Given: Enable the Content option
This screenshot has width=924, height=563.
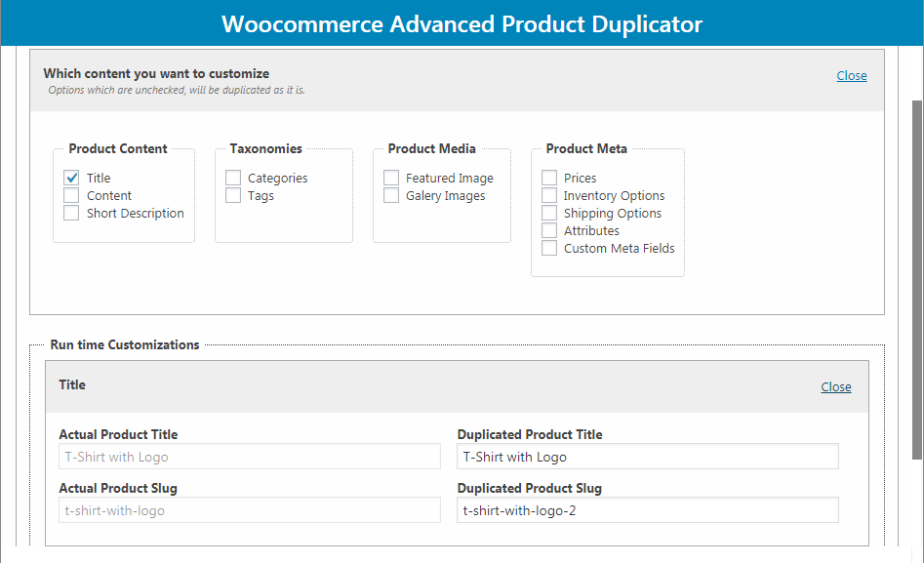Looking at the screenshot, I should click(x=70, y=195).
